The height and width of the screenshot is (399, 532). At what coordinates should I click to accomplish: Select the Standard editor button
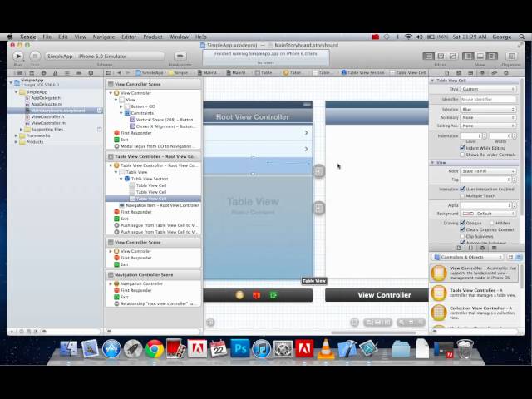tap(429, 56)
